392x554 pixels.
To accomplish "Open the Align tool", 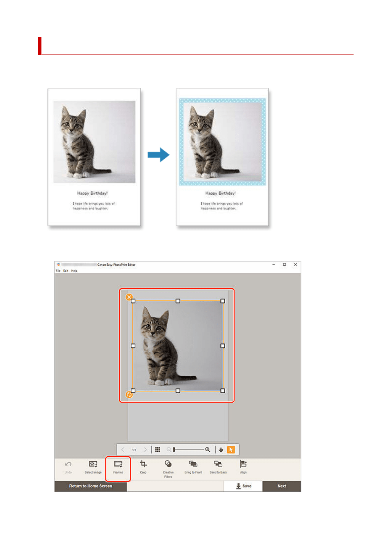I will point(243,467).
